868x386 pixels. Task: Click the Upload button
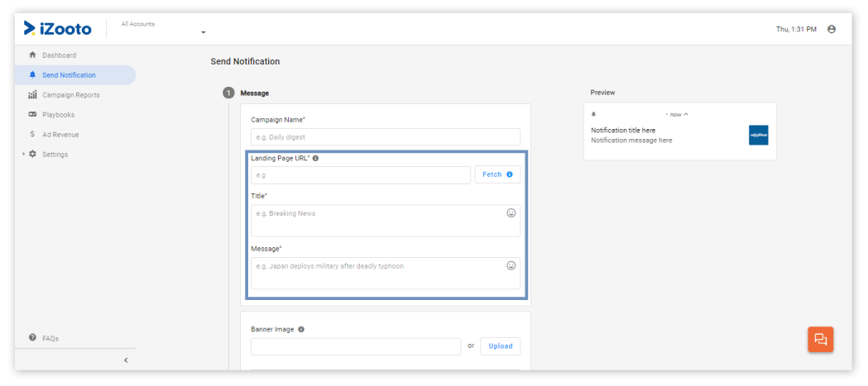(x=501, y=346)
